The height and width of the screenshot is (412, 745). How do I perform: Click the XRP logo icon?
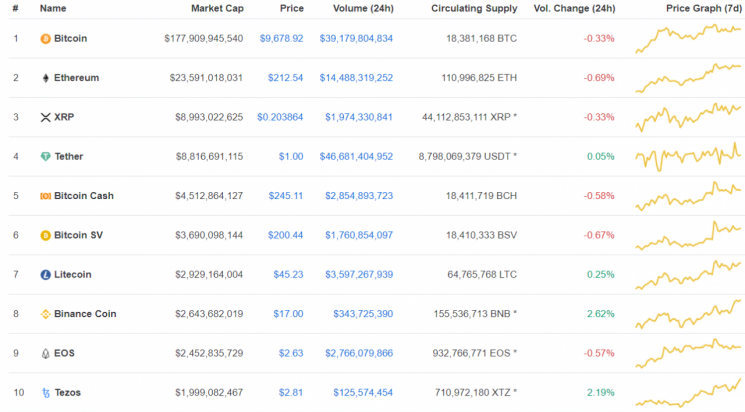[45, 117]
